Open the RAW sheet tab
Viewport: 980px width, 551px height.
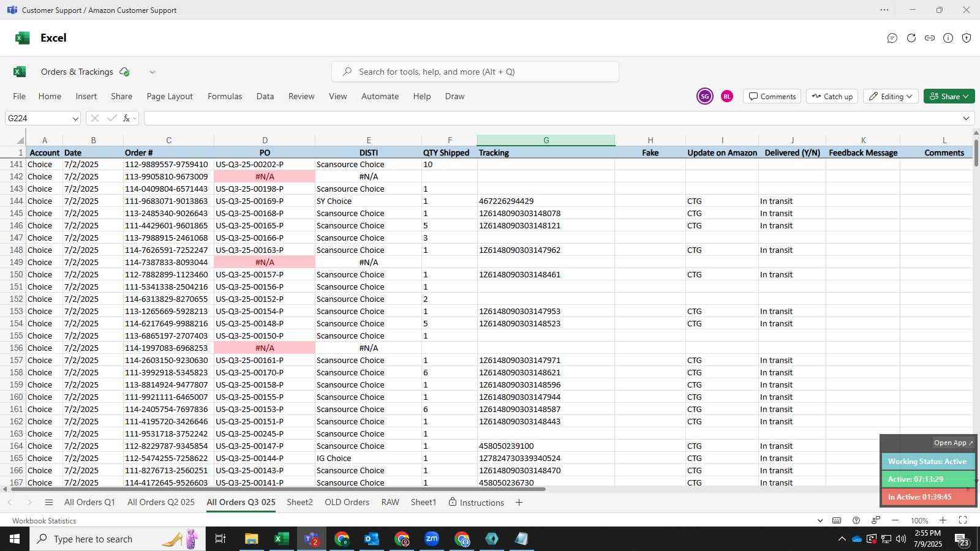[390, 502]
